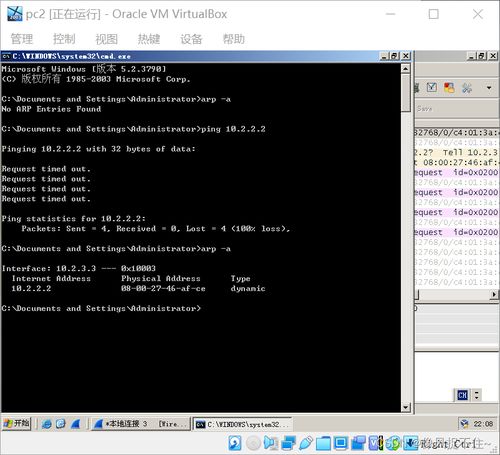This screenshot has width=500, height=455.
Task: Open the 管理 menu
Action: tap(22, 39)
